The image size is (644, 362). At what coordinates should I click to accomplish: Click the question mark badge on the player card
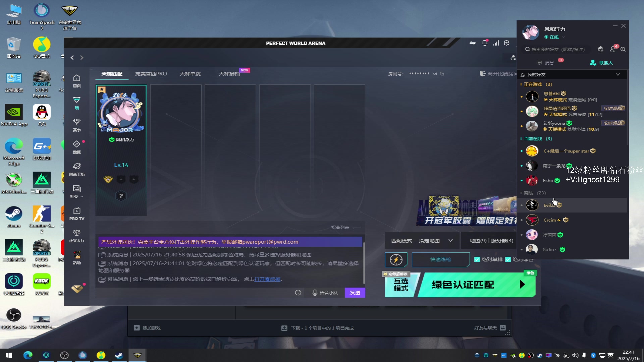coord(121,196)
